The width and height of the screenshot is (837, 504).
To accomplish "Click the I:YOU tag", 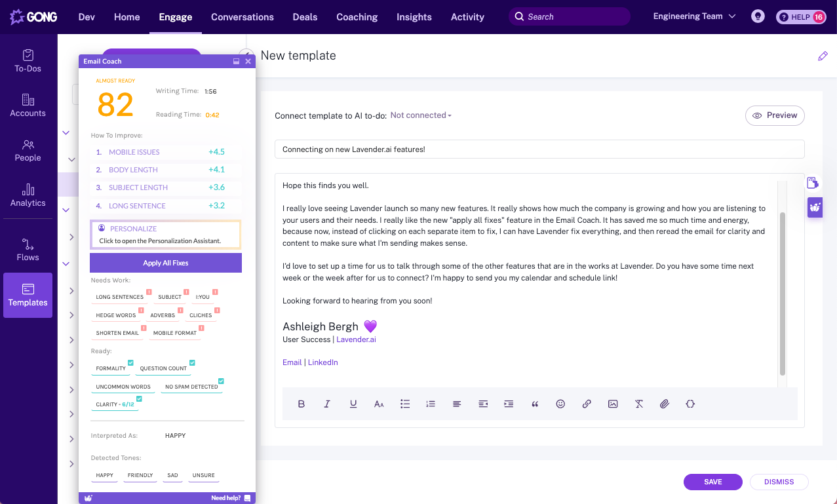I will [203, 297].
